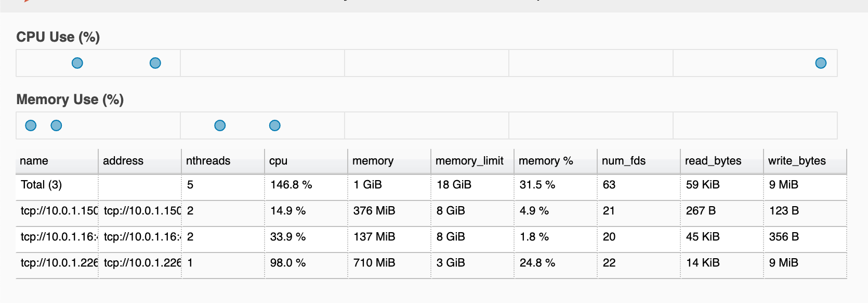Click the rightmost CPU Use data point
The image size is (868, 303).
point(821,63)
